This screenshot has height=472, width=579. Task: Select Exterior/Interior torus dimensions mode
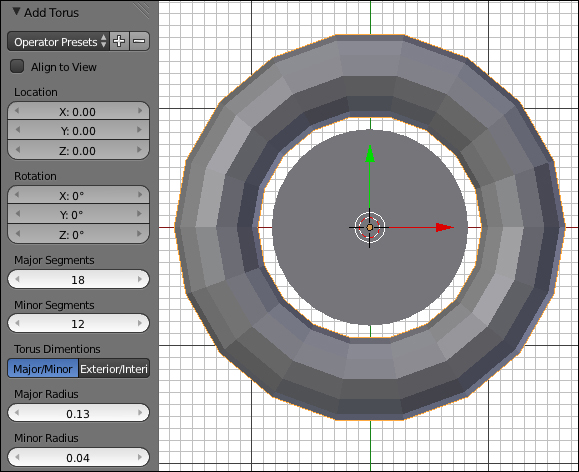coord(114,369)
